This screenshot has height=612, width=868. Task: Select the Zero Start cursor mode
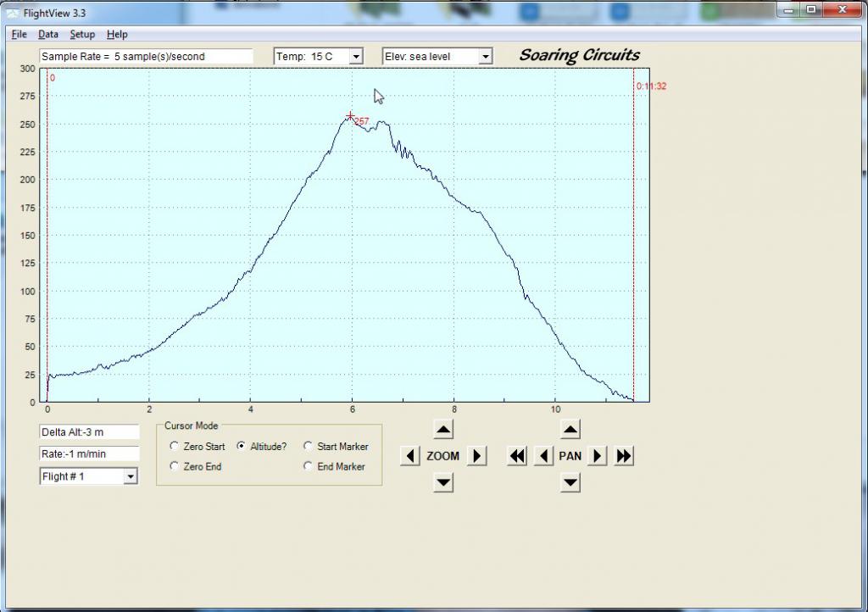pyautogui.click(x=175, y=446)
